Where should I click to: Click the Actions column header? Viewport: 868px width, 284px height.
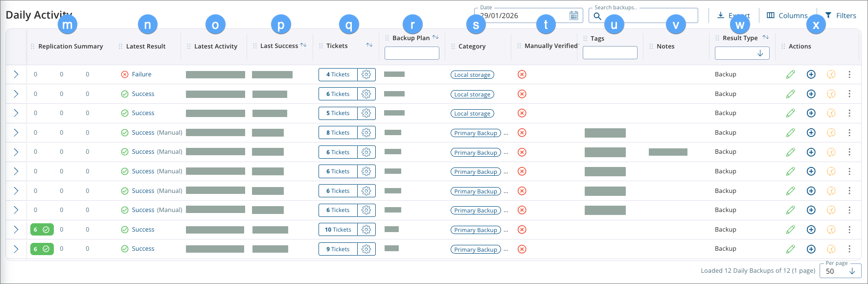coord(800,47)
